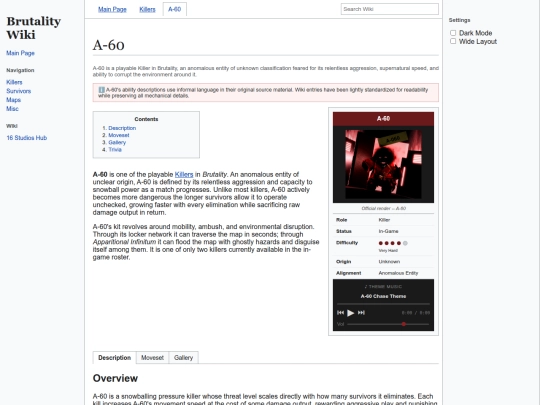
Task: Focus the Search Wiki field
Action: 390,9
